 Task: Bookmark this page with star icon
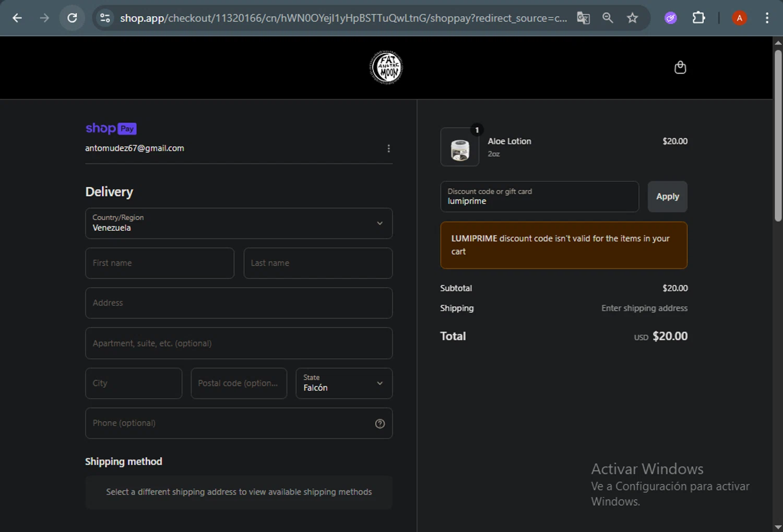tap(633, 18)
